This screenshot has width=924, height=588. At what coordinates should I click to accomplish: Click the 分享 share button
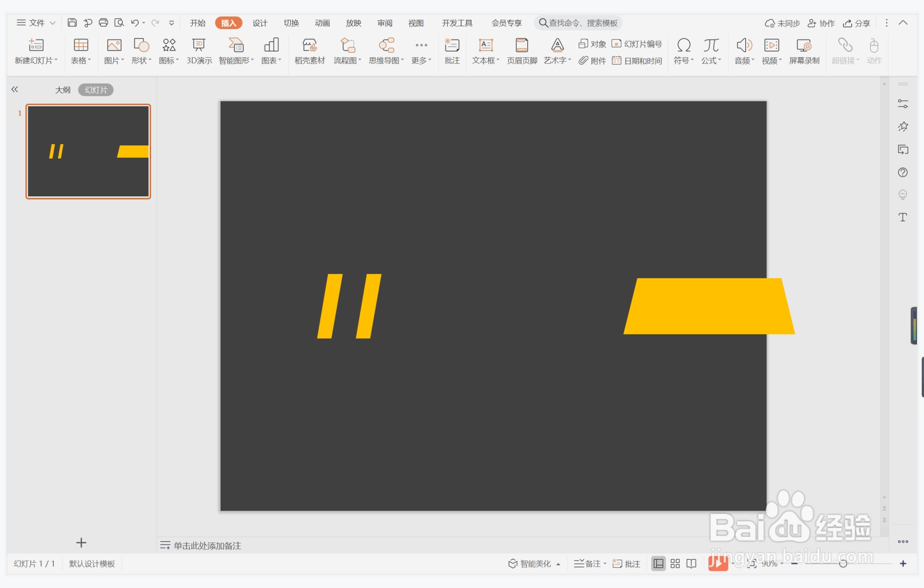click(857, 23)
